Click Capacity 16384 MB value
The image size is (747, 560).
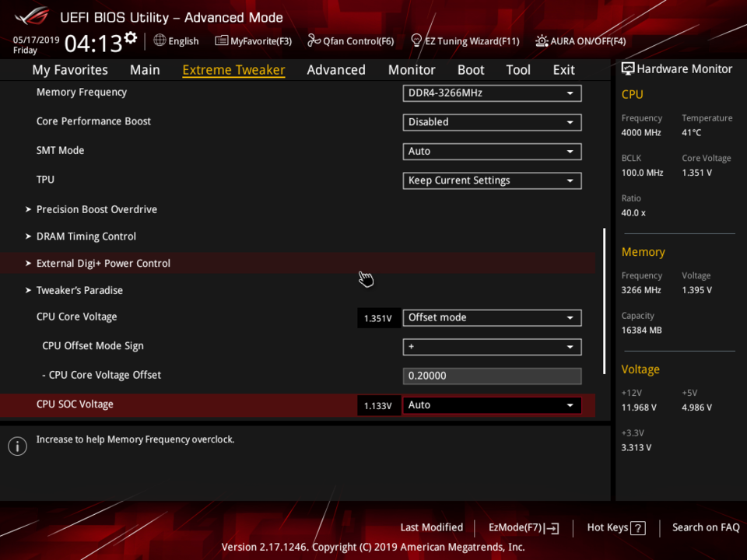(x=641, y=331)
